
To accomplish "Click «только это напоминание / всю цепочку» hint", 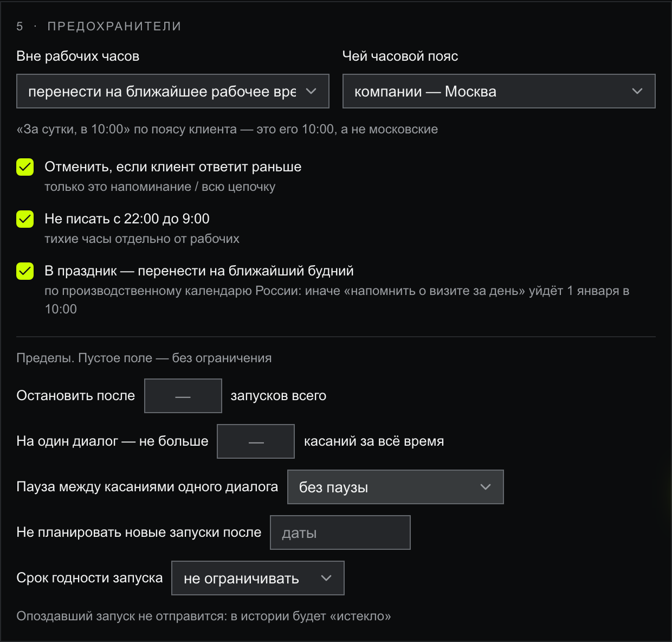I will pos(160,187).
